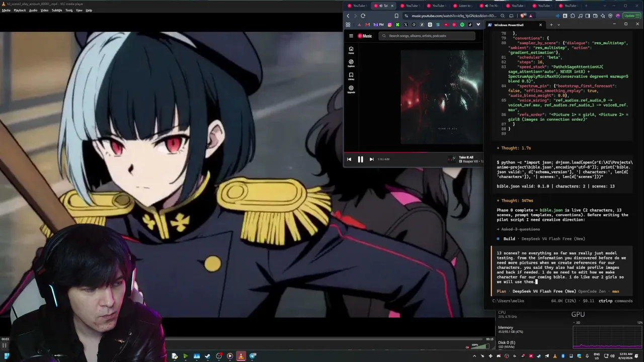This screenshot has height=362, width=644.
Task: Click the 'ctrl+p commands' hint in terminal
Action: coord(615,301)
